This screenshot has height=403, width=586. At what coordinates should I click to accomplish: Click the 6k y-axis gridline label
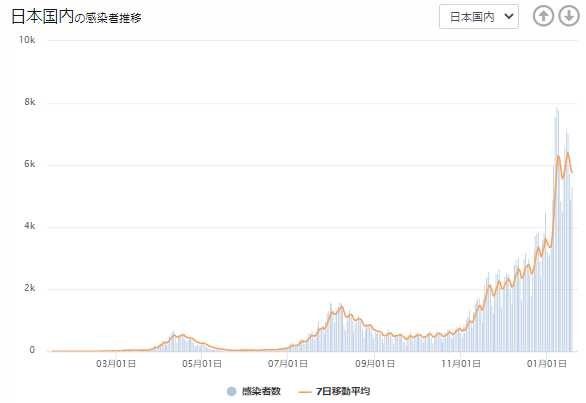tap(30, 164)
